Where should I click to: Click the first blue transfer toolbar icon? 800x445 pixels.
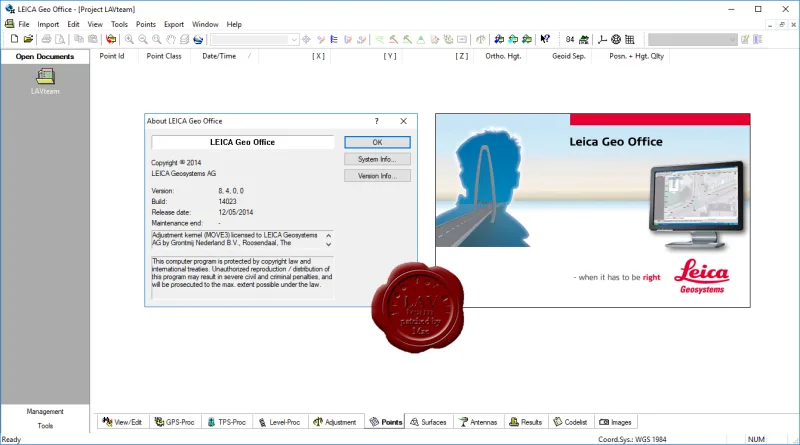pyautogui.click(x=499, y=39)
